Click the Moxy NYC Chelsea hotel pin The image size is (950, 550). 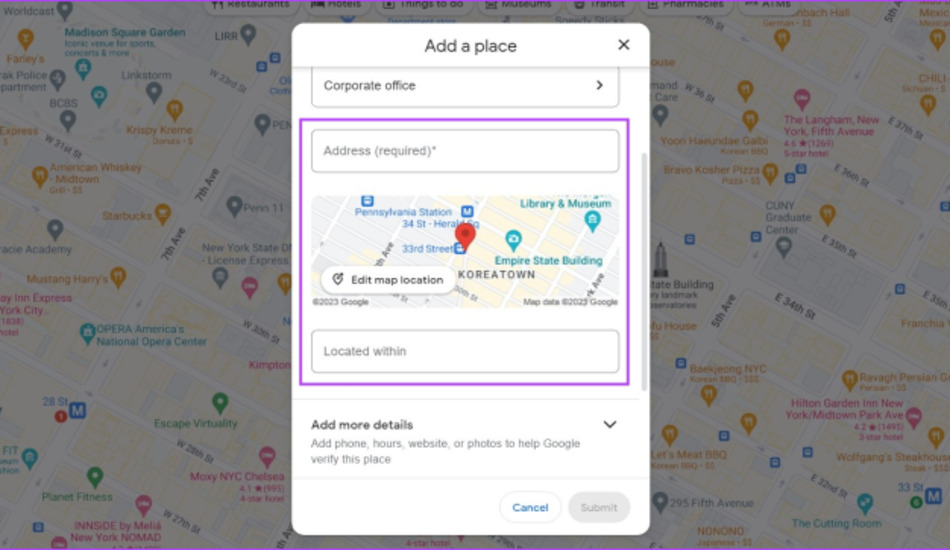pyautogui.click(x=267, y=457)
